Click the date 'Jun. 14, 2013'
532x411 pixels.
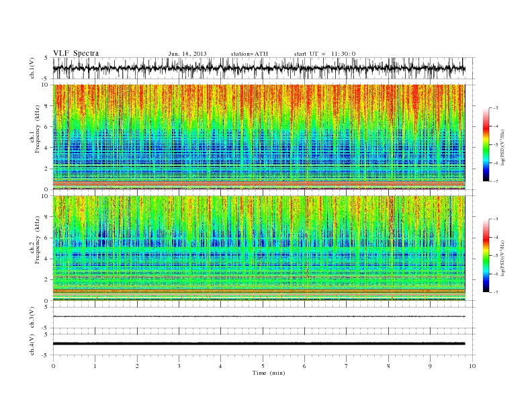point(187,54)
